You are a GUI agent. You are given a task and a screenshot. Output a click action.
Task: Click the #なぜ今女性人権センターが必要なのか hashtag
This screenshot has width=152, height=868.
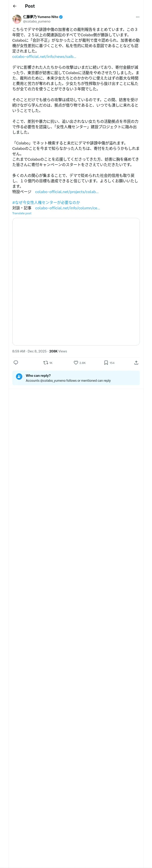pos(46,203)
